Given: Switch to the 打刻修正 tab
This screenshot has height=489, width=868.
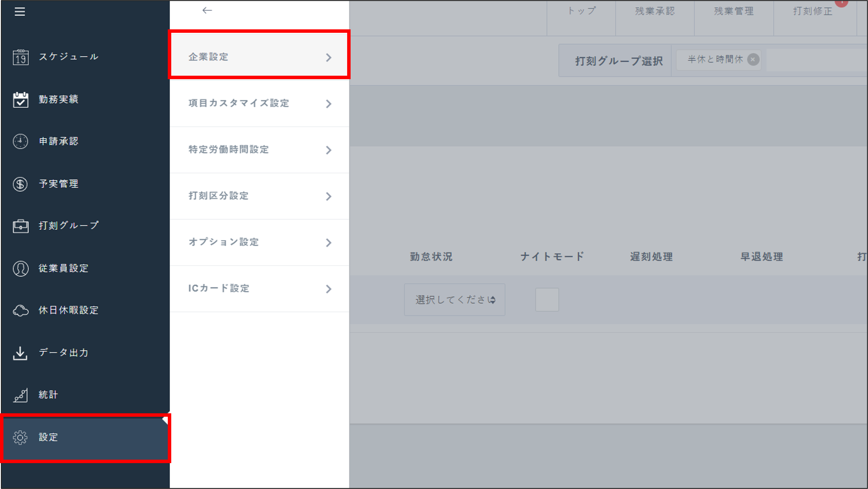Looking at the screenshot, I should 812,11.
